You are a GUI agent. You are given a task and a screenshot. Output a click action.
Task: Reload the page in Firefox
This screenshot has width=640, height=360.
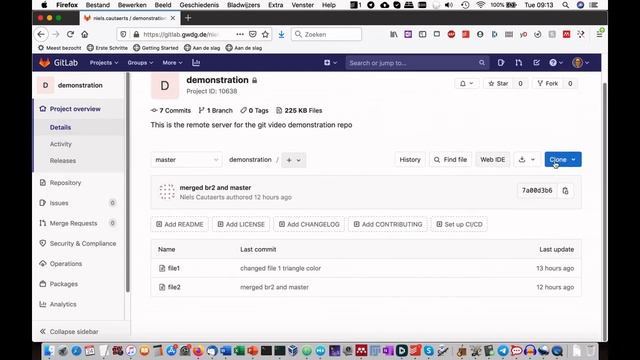(x=70, y=34)
